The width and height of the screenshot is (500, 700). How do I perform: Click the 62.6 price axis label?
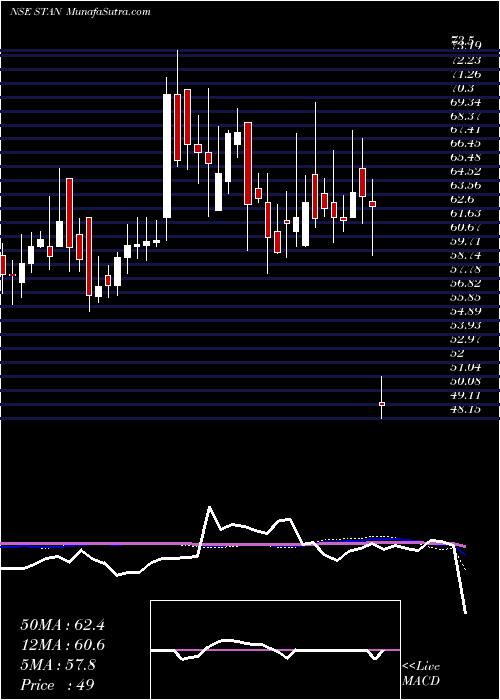[x=462, y=199]
